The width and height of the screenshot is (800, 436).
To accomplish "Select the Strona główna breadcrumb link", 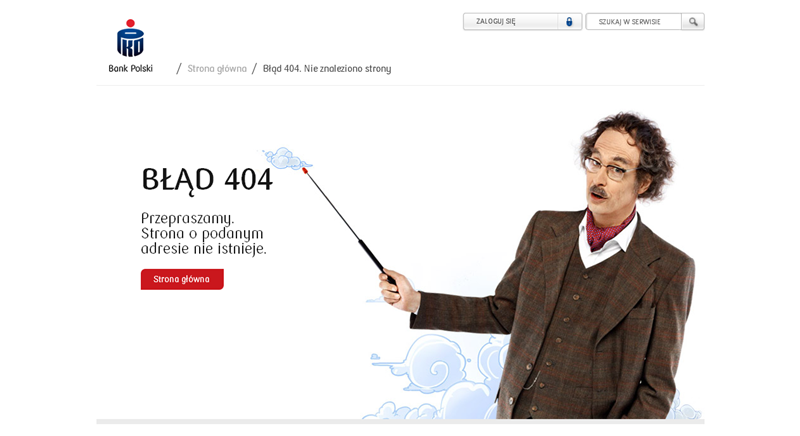I will pos(217,68).
